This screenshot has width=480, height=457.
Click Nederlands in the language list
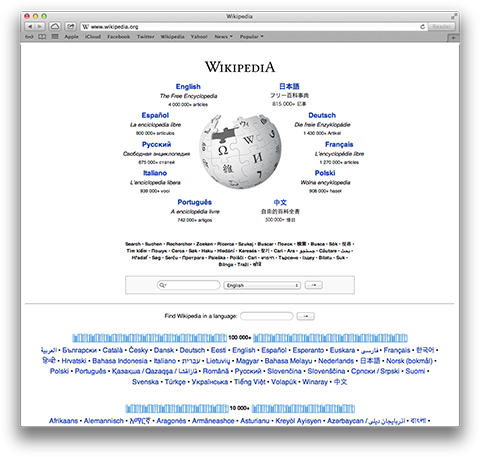tap(336, 361)
